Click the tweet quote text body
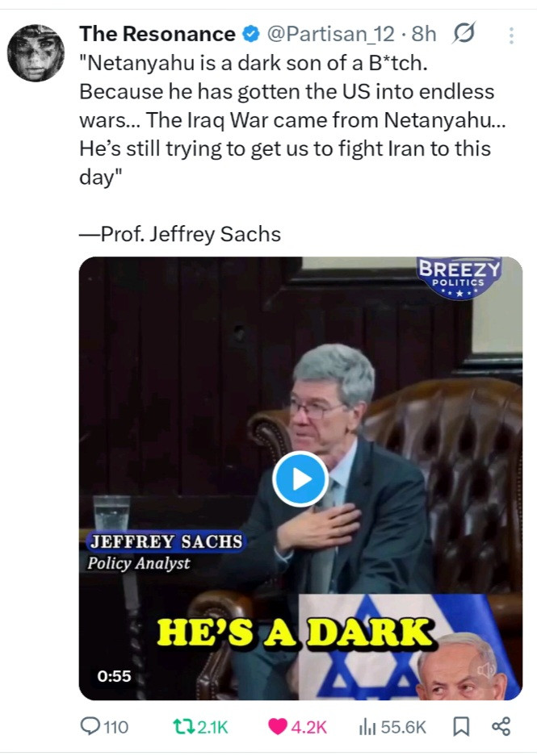The image size is (537, 756). click(x=292, y=120)
